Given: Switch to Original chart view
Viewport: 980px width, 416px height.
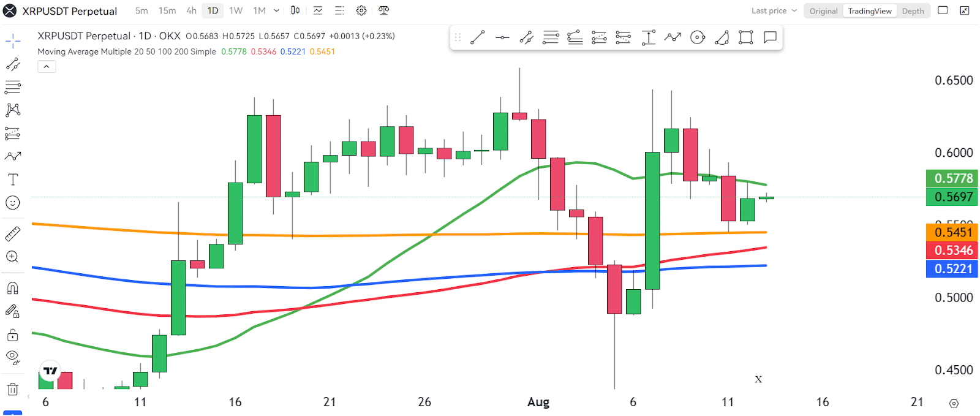Looking at the screenshot, I should click(823, 11).
